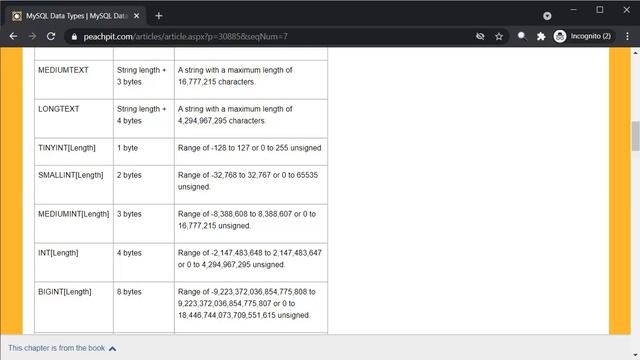Click the forward navigation arrow
This screenshot has width=640, height=360.
coord(32,36)
